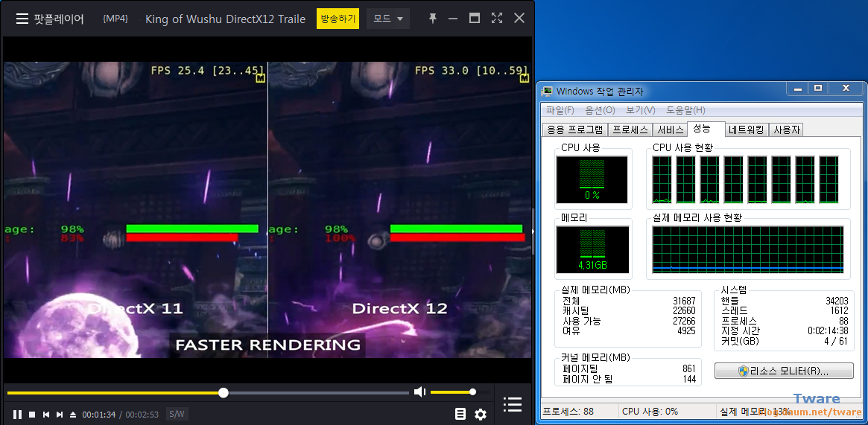Click status bar 프로세스: 88

click(x=568, y=411)
